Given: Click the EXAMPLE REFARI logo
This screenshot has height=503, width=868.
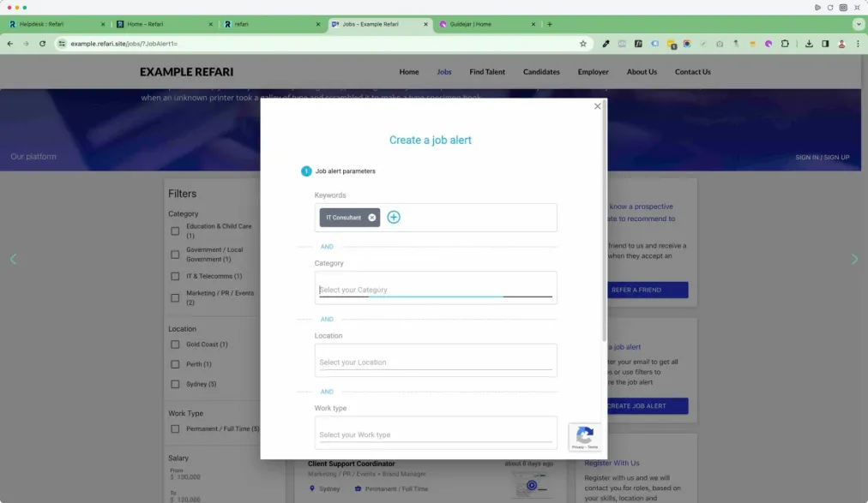Looking at the screenshot, I should coord(187,72).
